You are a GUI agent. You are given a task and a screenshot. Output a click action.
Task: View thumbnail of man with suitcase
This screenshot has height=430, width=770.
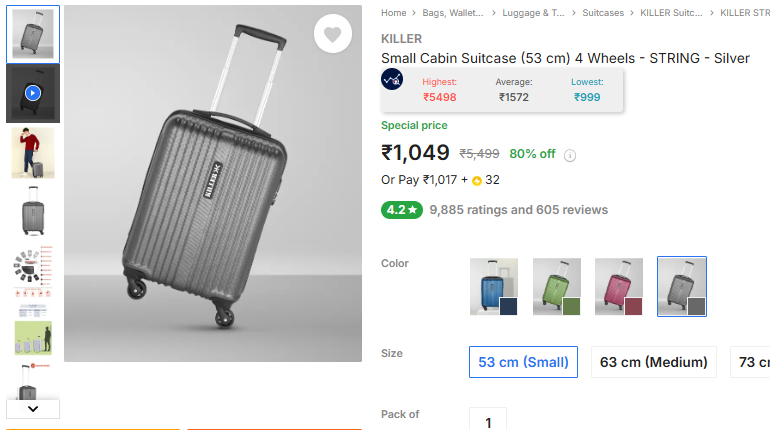point(33,153)
